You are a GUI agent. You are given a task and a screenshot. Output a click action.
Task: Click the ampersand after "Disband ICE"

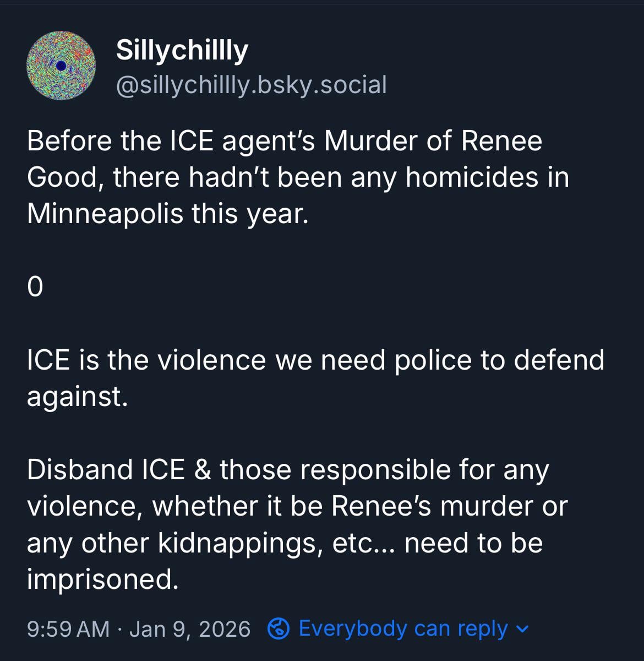click(203, 470)
